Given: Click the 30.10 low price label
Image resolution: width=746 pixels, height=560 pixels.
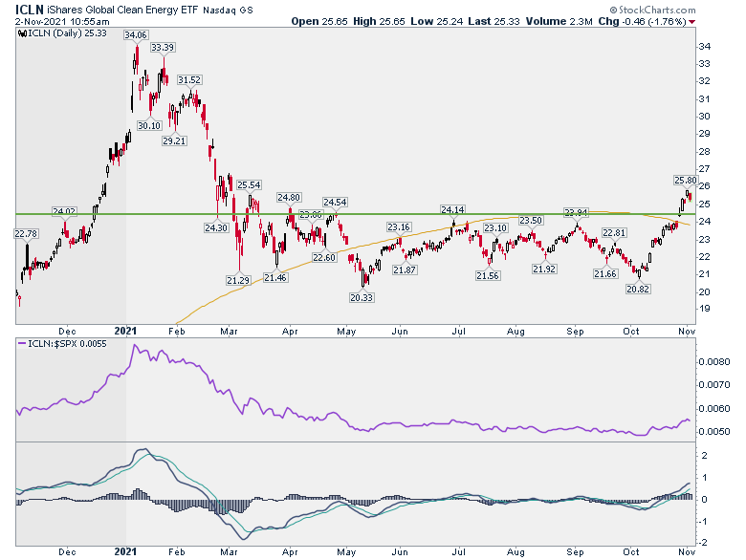Looking at the screenshot, I should pos(149,125).
